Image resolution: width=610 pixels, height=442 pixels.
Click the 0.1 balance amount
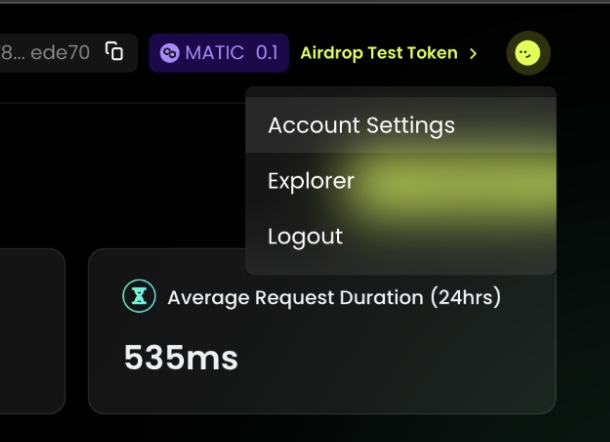tap(267, 53)
